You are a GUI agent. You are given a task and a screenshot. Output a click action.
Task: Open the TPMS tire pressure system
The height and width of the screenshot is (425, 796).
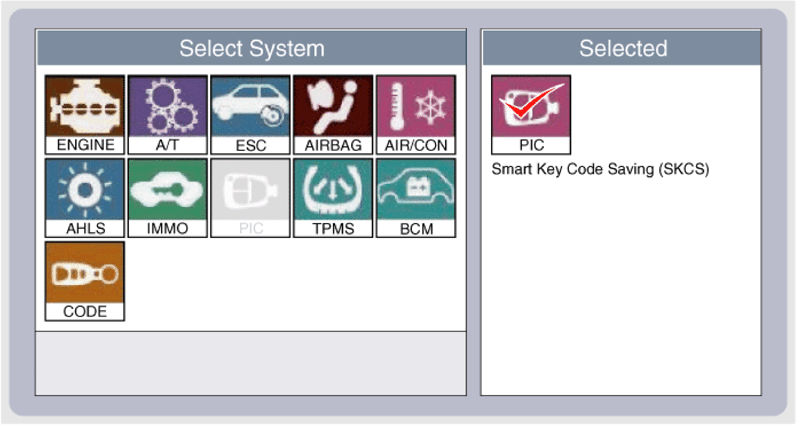coord(332,197)
